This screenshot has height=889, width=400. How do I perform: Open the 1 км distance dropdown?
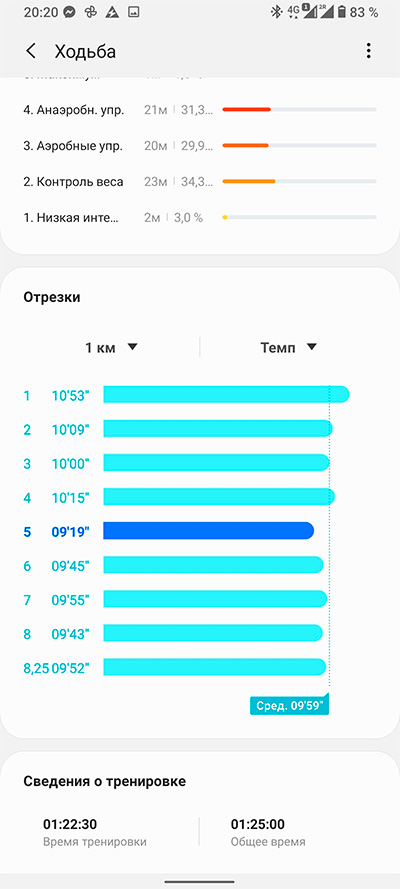[x=111, y=348]
